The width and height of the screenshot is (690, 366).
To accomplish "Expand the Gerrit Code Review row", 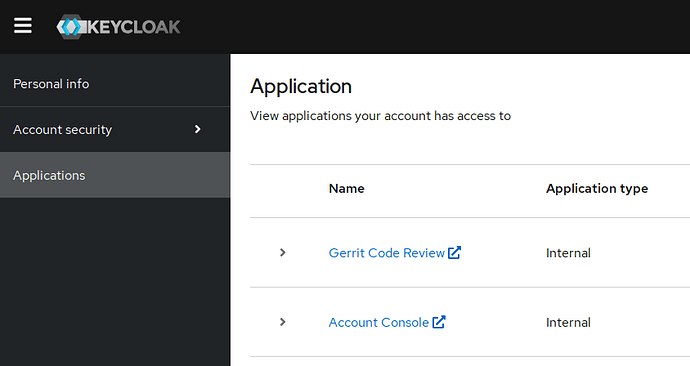I will tap(283, 253).
